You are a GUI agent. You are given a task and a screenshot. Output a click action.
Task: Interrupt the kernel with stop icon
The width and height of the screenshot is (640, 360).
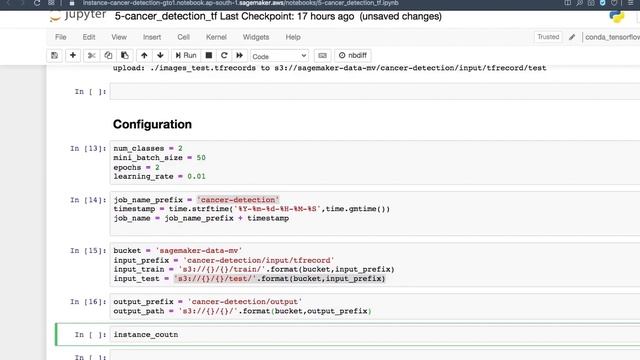pos(209,56)
